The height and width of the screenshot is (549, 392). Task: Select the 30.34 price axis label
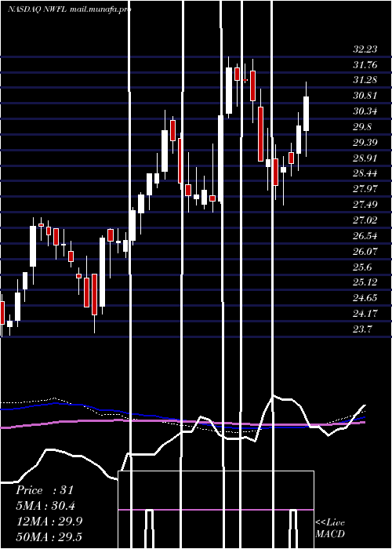point(365,111)
